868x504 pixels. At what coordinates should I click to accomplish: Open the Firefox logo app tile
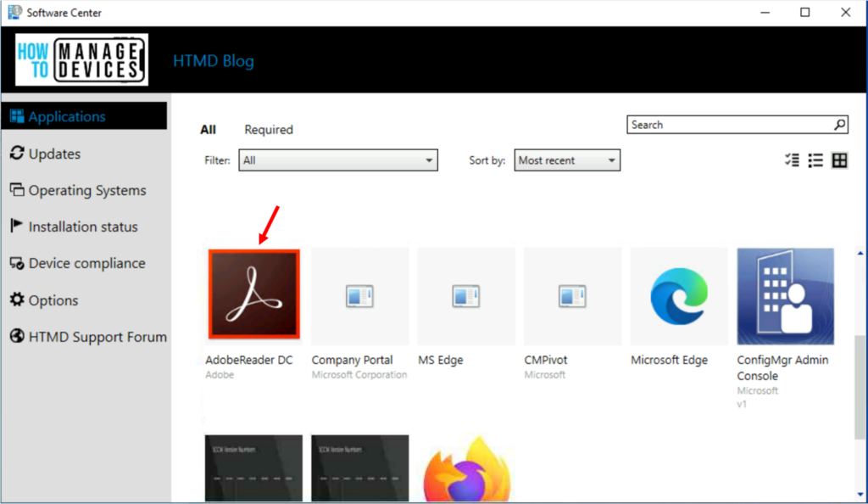pyautogui.click(x=467, y=468)
